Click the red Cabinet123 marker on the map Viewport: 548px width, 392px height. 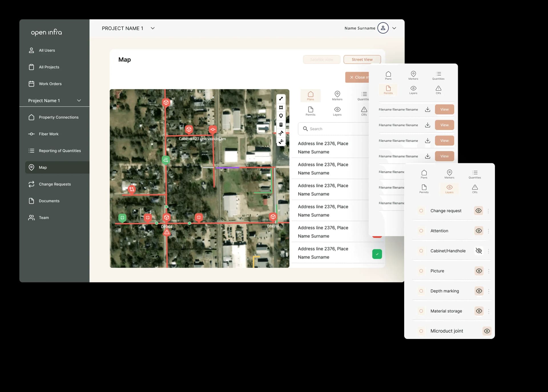(189, 130)
